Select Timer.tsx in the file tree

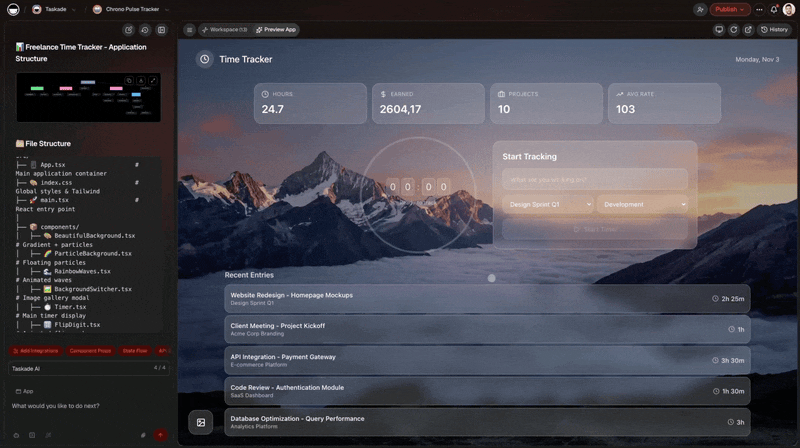pyautogui.click(x=65, y=307)
